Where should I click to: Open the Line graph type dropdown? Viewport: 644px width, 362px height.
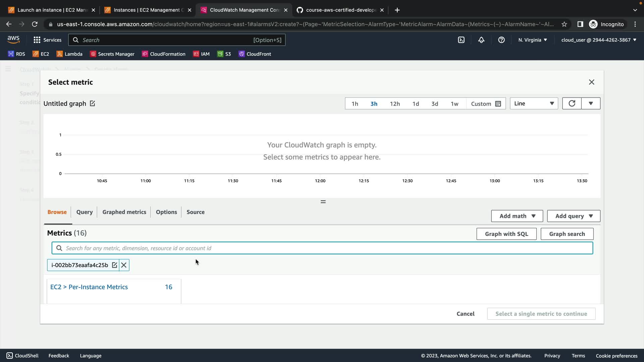(x=534, y=104)
